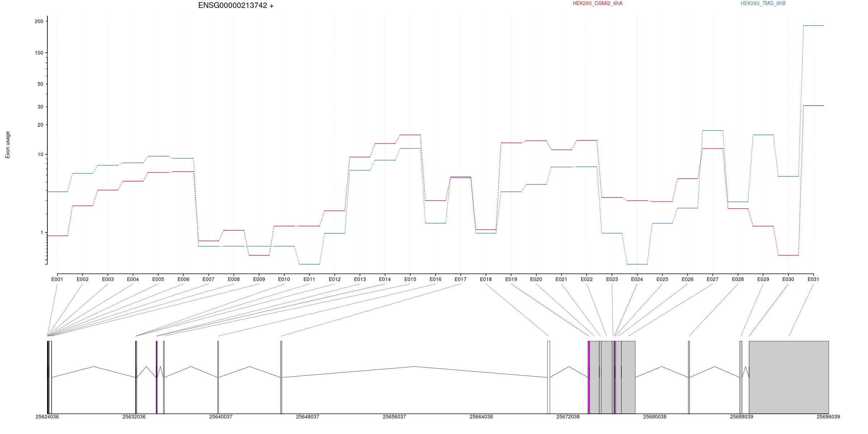Click exon label E017

point(460,279)
